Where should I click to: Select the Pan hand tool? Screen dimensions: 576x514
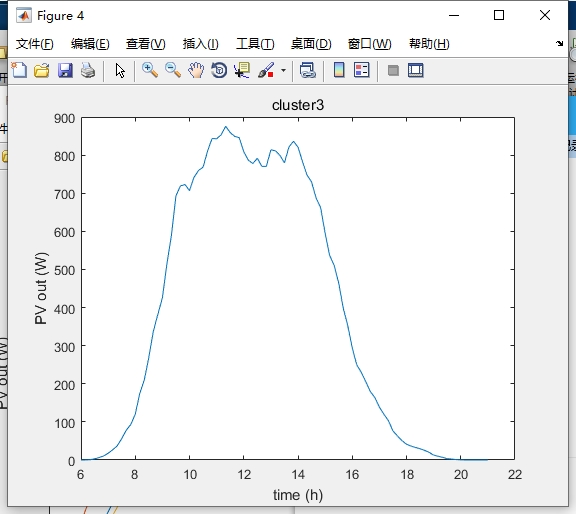(196, 70)
